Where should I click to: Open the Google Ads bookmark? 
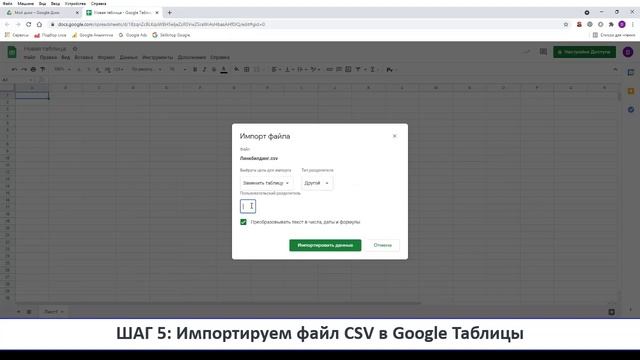[133, 35]
